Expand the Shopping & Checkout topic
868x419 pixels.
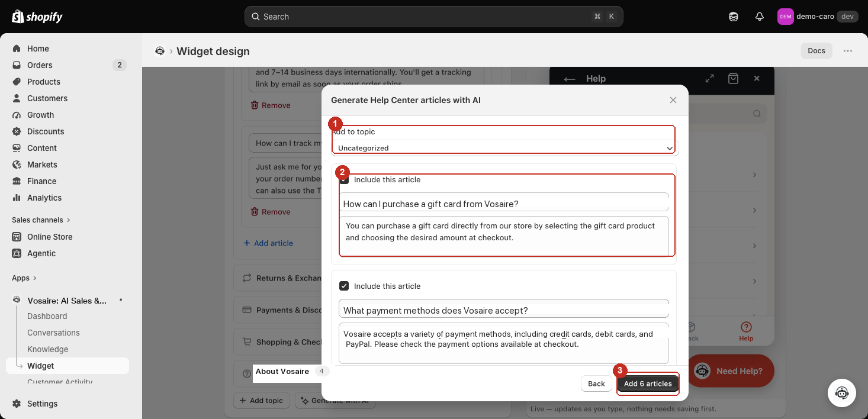(278, 342)
